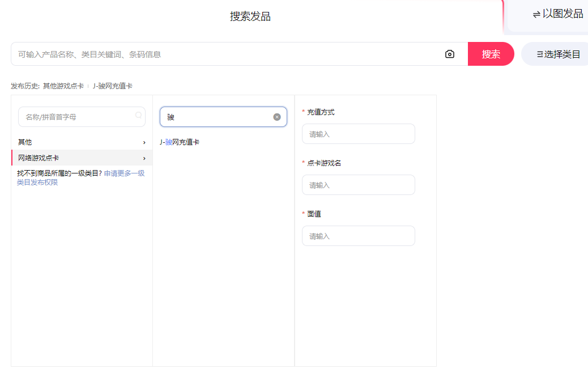Clear the 骏 filter text with the x icon
This screenshot has height=373, width=588.
coord(277,117)
